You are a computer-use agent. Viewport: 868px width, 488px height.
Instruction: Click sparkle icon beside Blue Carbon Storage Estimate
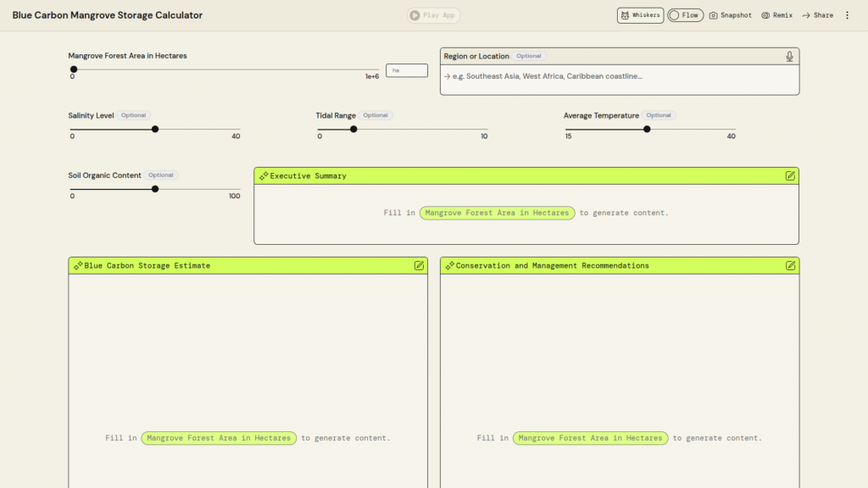78,265
